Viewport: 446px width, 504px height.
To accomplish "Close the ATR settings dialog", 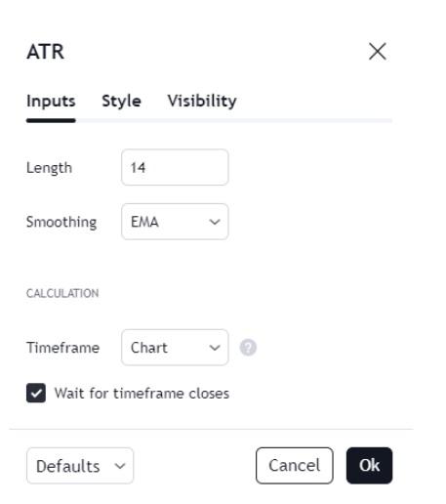I will pyautogui.click(x=378, y=52).
